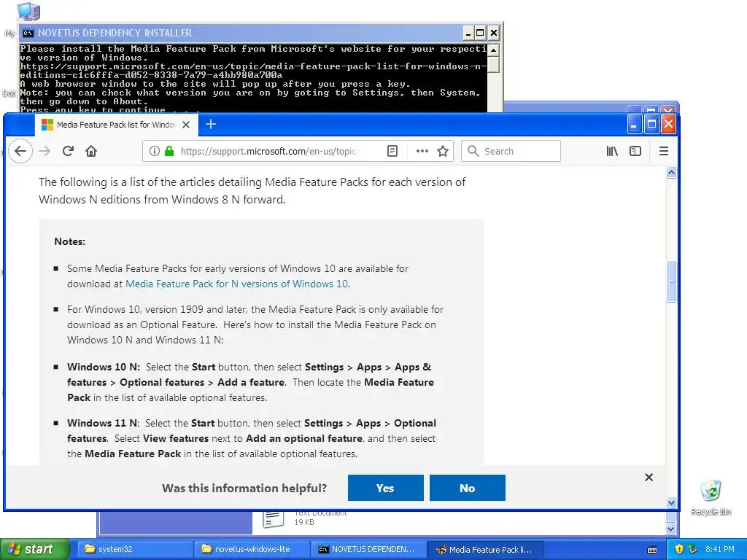Click the security shield tray icon
The height and width of the screenshot is (560, 747).
coord(679,549)
